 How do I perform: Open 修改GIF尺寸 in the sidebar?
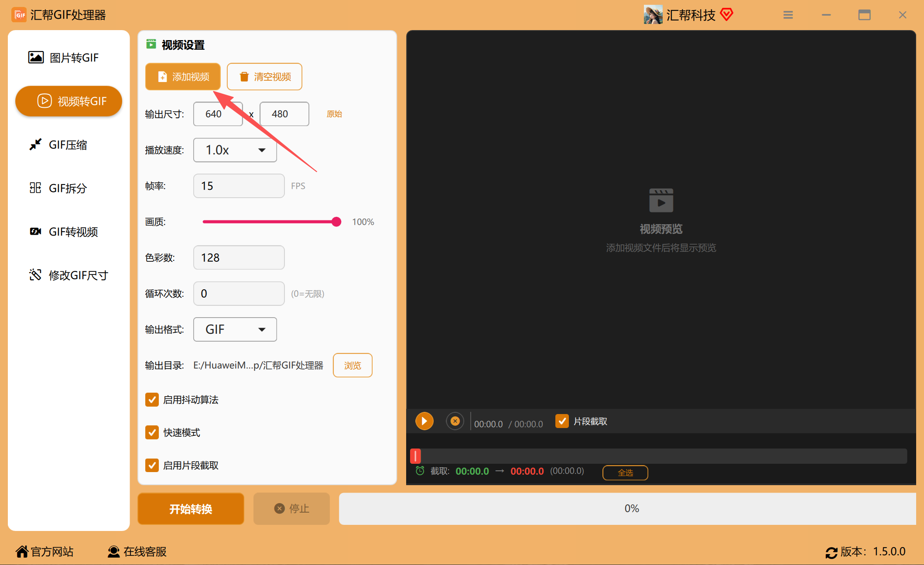coord(68,275)
